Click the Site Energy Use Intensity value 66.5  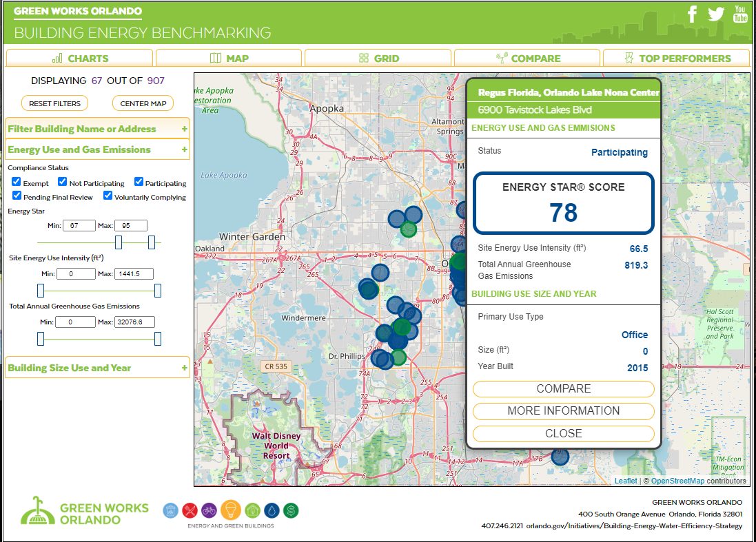pos(639,249)
